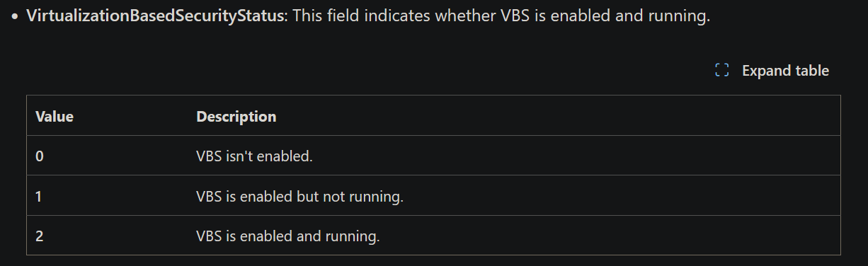Click "VBS is enabled and running." text

[x=288, y=236]
